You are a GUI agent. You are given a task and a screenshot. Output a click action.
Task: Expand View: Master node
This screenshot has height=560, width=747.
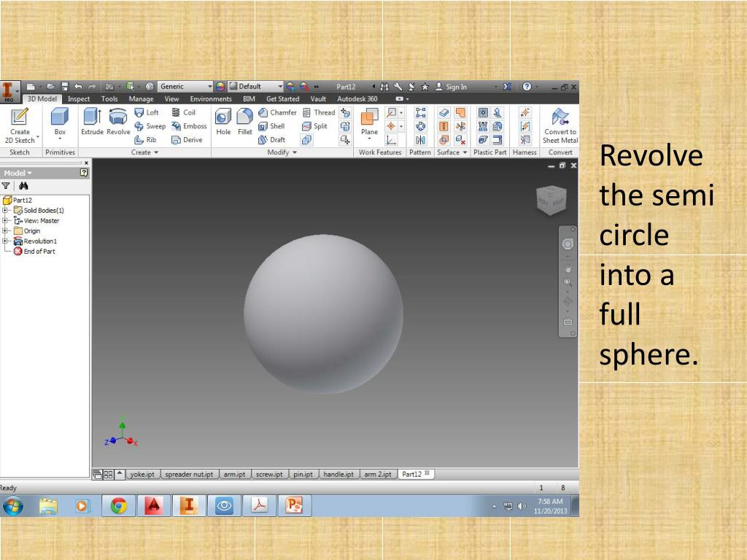pos(5,221)
